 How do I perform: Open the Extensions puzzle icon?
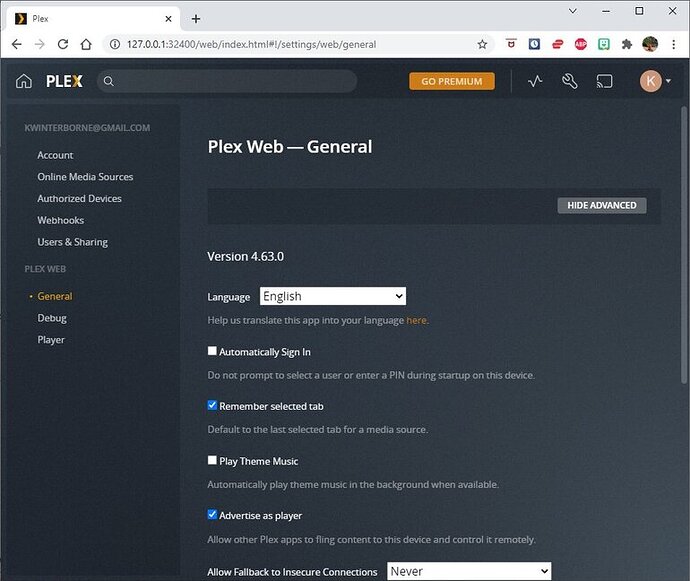click(627, 44)
